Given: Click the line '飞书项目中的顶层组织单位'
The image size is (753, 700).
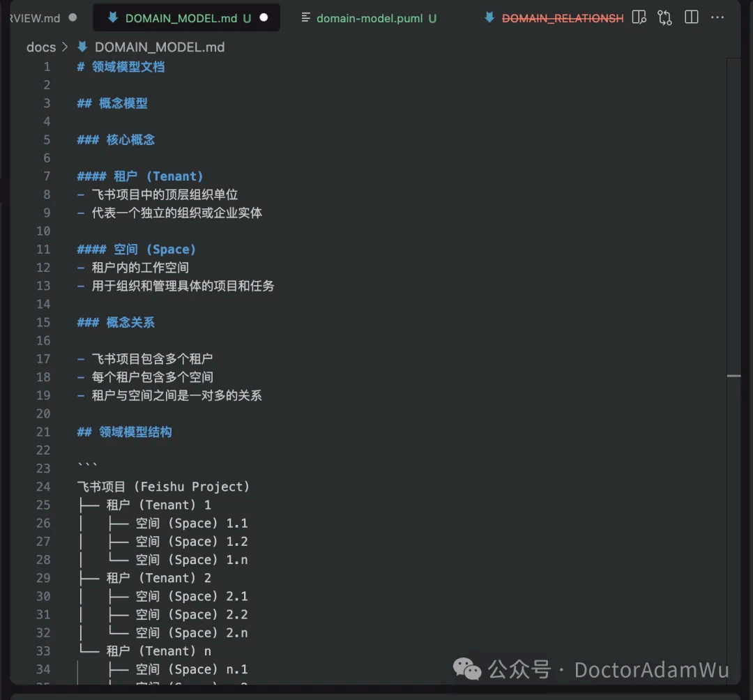Looking at the screenshot, I should [x=165, y=195].
